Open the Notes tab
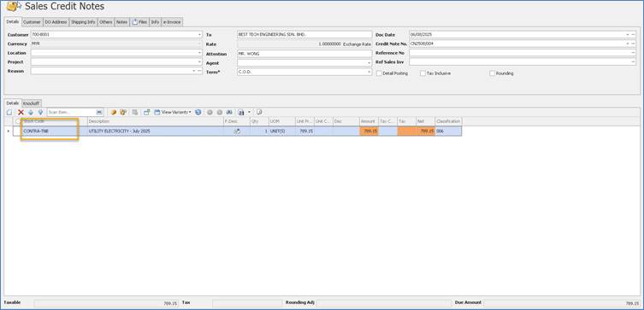Screen dimensions: 644x310 [121, 21]
